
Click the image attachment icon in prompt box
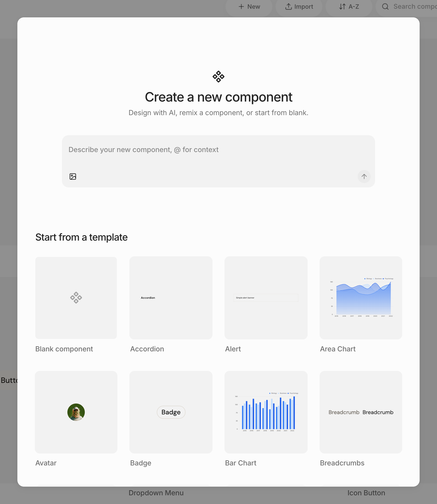73,177
